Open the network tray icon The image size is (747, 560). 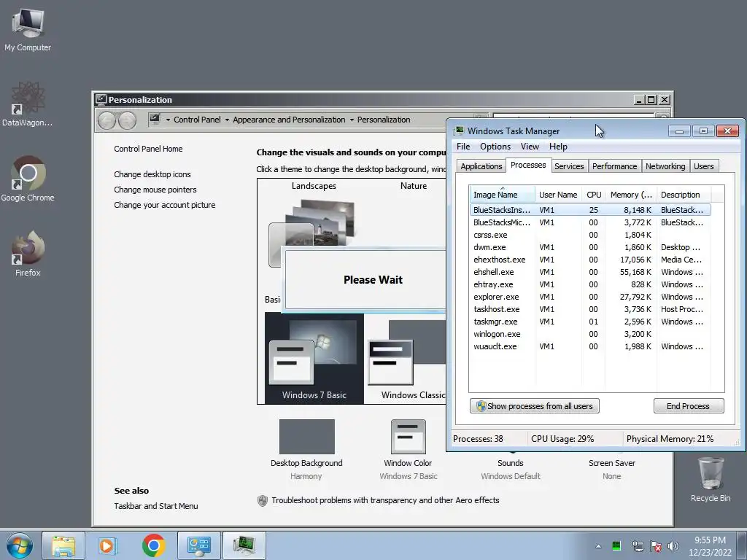(638, 546)
